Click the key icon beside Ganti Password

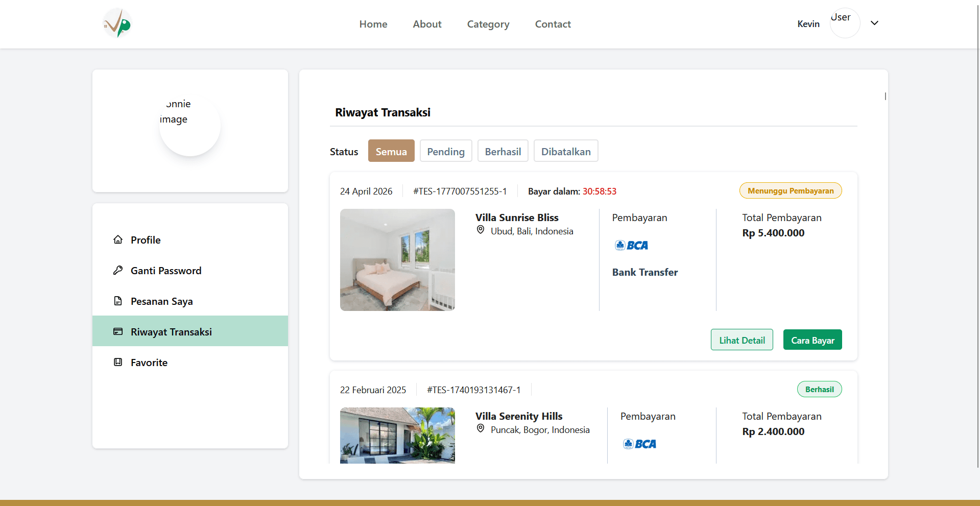118,270
